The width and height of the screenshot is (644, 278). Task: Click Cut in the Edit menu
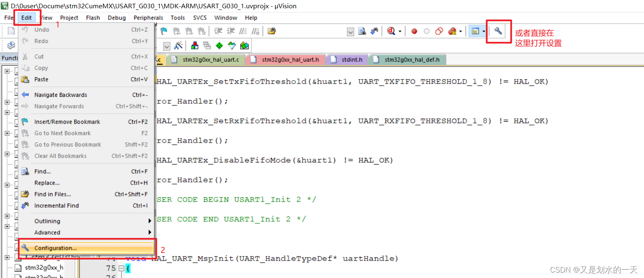click(x=87, y=57)
